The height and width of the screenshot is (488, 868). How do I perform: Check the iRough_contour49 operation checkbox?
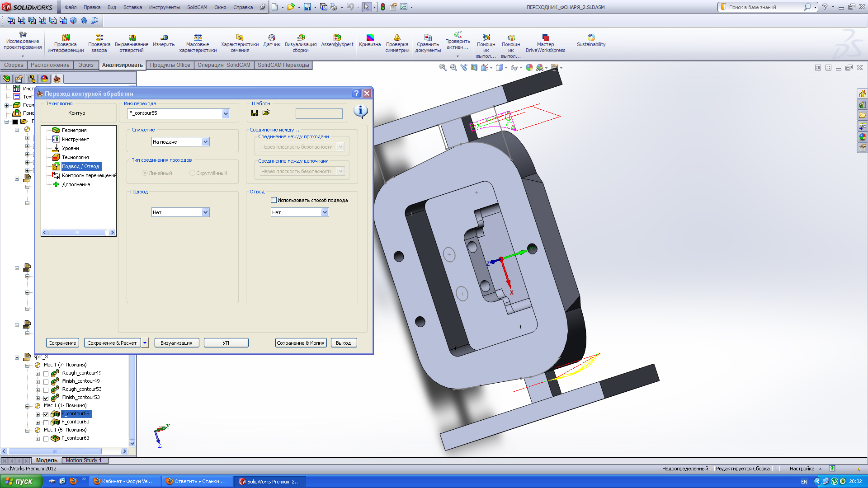pos(46,373)
